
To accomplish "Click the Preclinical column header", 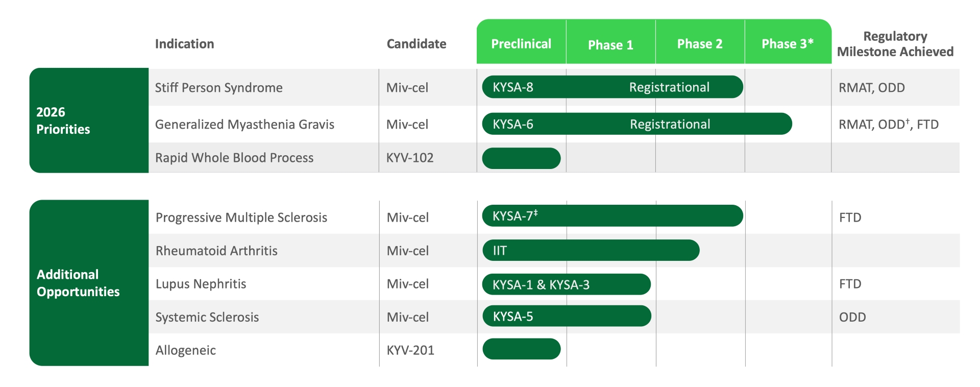I will click(x=521, y=44).
